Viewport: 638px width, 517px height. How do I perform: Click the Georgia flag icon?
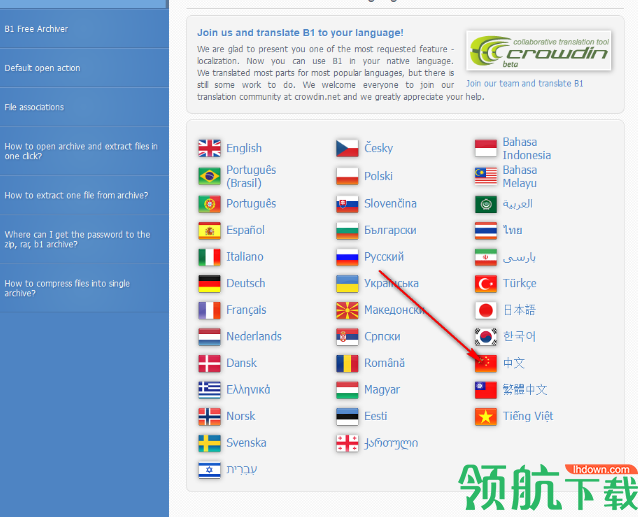pyautogui.click(x=347, y=443)
